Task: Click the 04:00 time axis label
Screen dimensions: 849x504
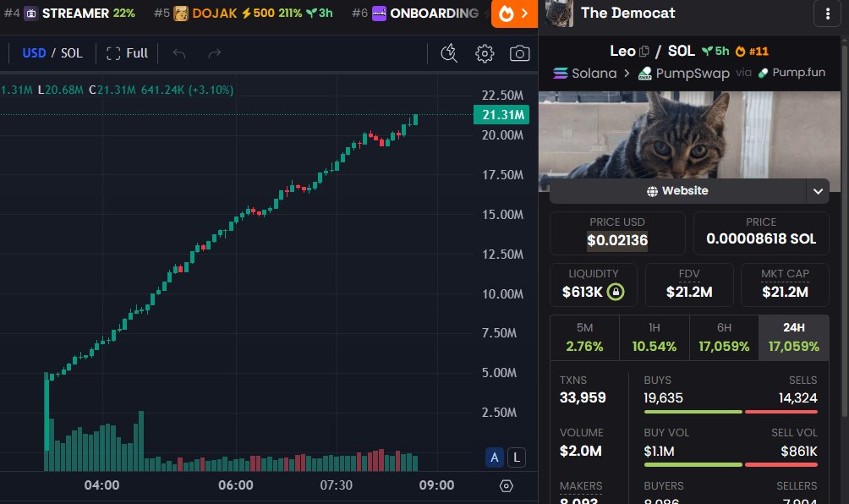Action: [x=101, y=485]
